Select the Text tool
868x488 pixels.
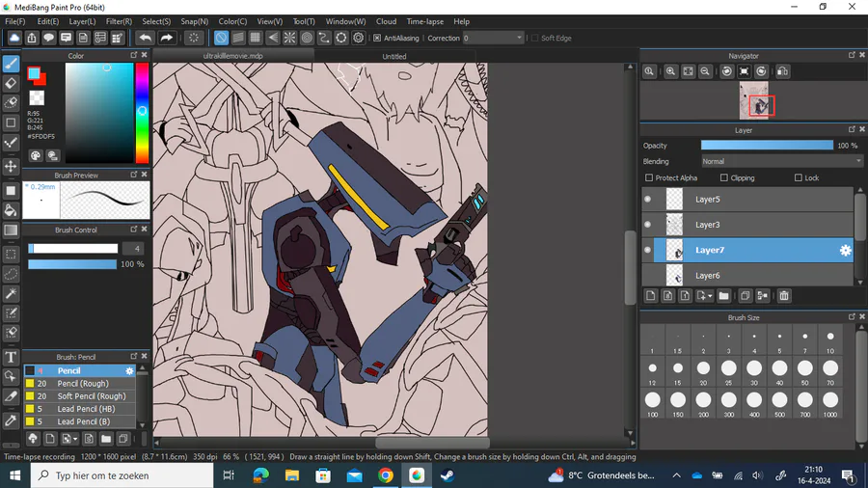pos(11,358)
